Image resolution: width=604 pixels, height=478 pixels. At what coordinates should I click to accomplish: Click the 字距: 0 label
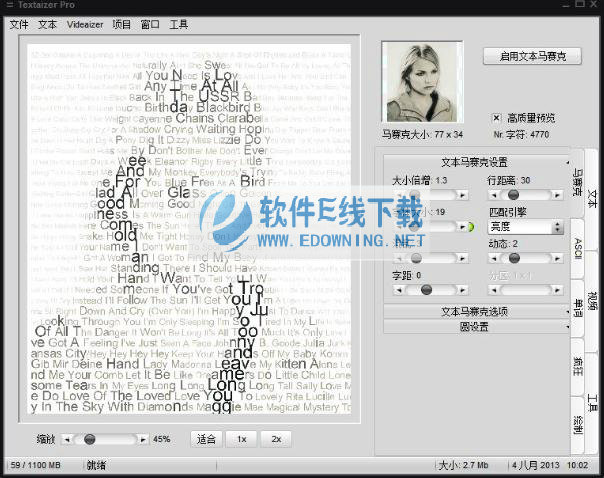406,275
